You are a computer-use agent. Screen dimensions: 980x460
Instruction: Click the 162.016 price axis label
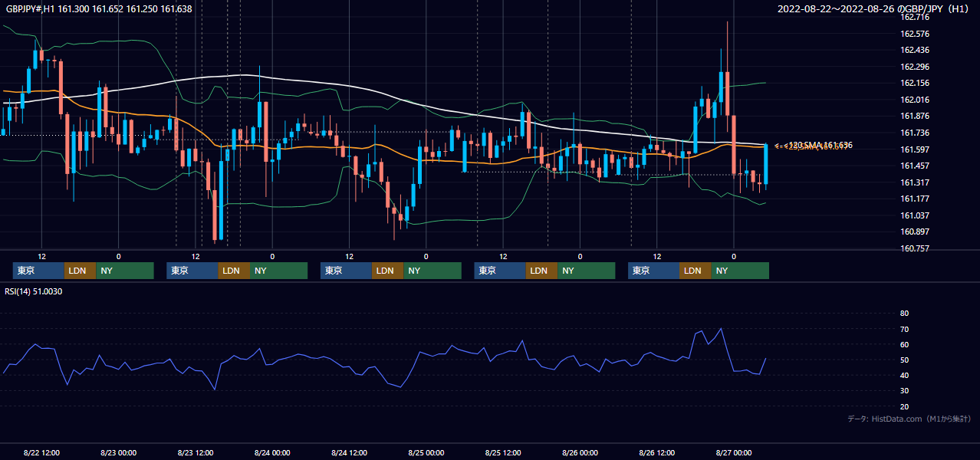coord(914,100)
